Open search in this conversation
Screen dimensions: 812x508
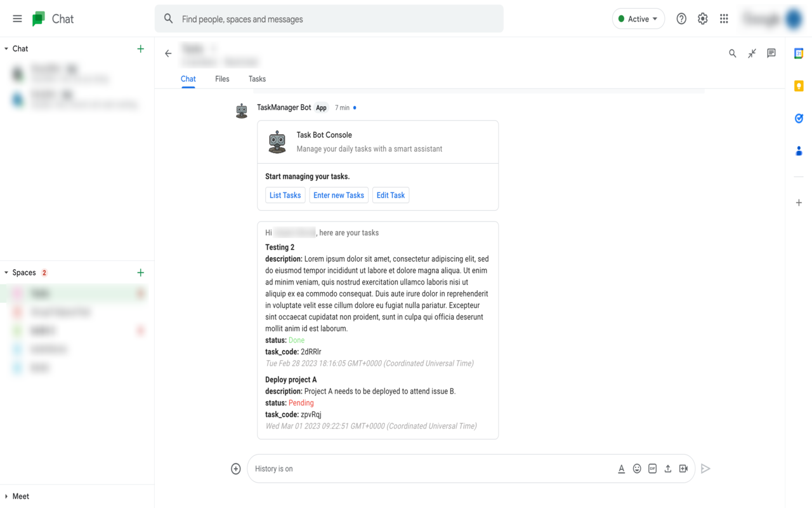pyautogui.click(x=732, y=53)
